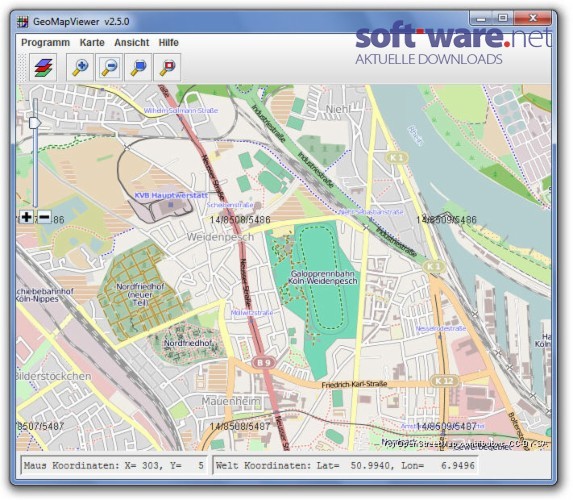Viewport: 573px width, 500px height.
Task: Open the map layers icon in toolbar
Action: click(x=43, y=67)
